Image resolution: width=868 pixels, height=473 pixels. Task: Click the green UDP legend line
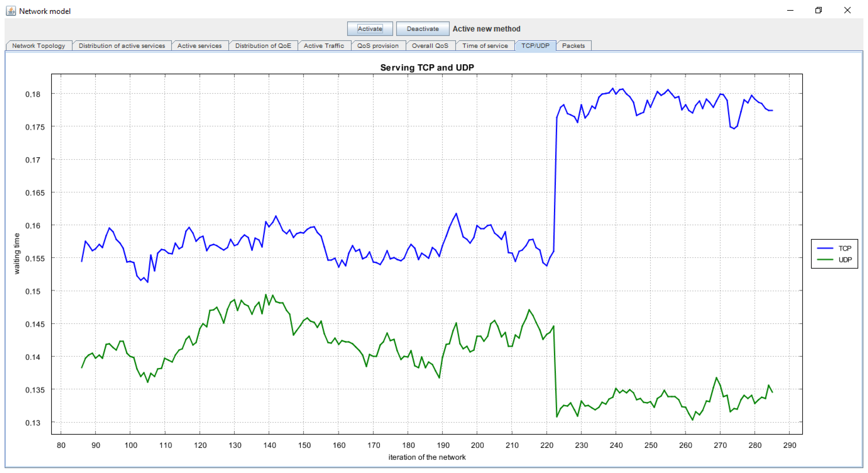825,260
